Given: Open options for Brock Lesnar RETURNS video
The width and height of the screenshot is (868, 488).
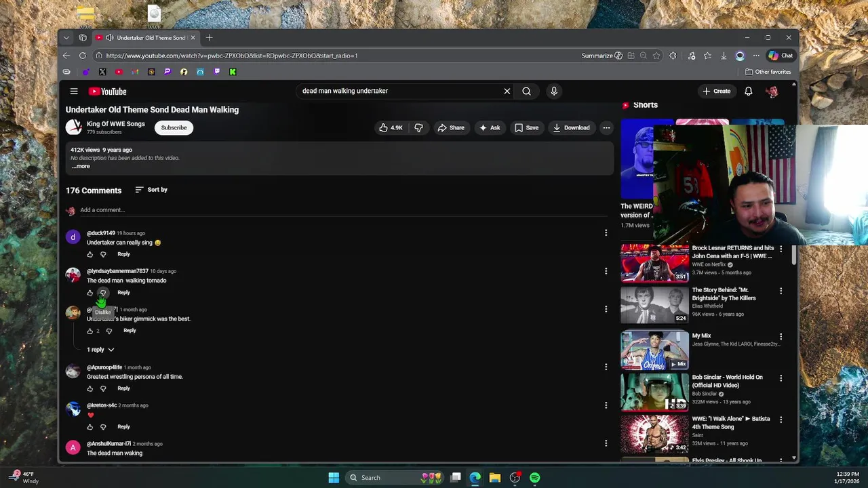Looking at the screenshot, I should [781, 249].
